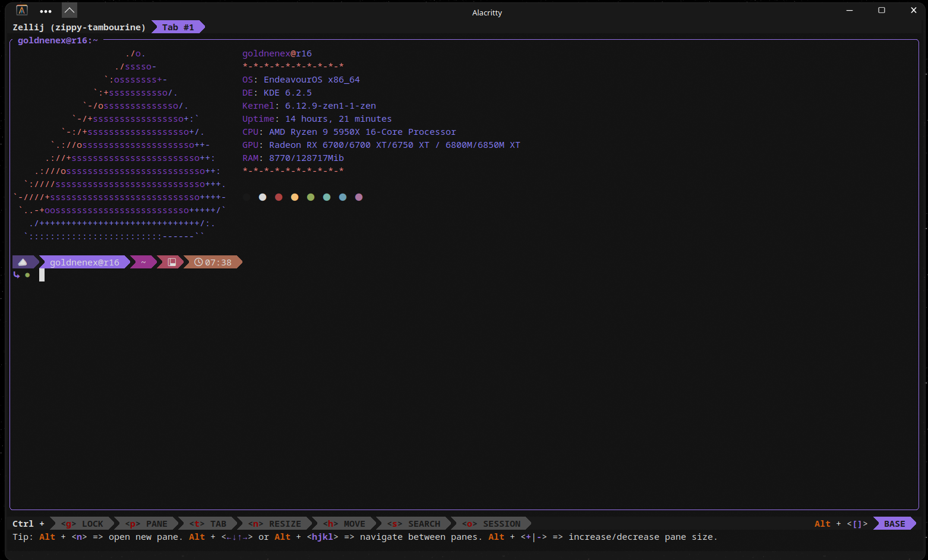Click the Alacritty app icon in title bar
The image size is (928, 560).
coord(22,10)
